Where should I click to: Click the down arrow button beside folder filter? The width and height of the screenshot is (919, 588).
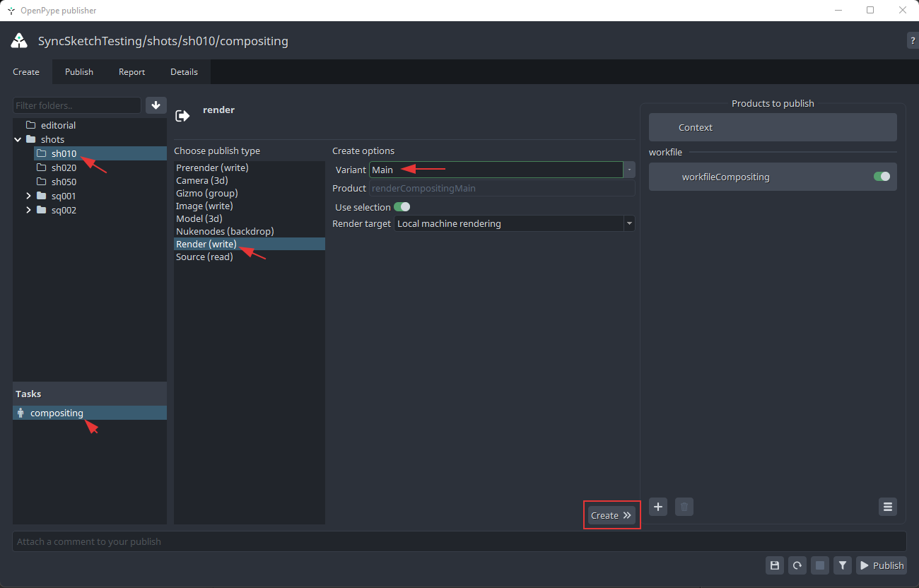coord(156,105)
